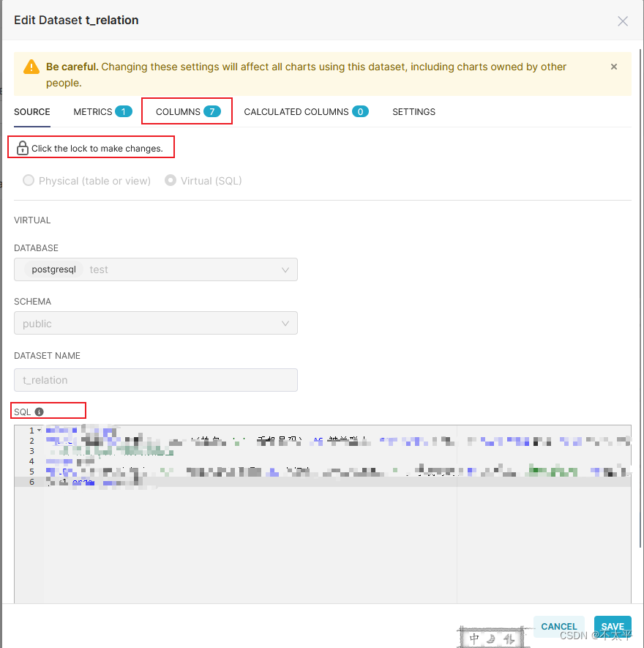Click the METRICS count badge
Image resolution: width=644 pixels, height=648 pixels.
(x=124, y=111)
